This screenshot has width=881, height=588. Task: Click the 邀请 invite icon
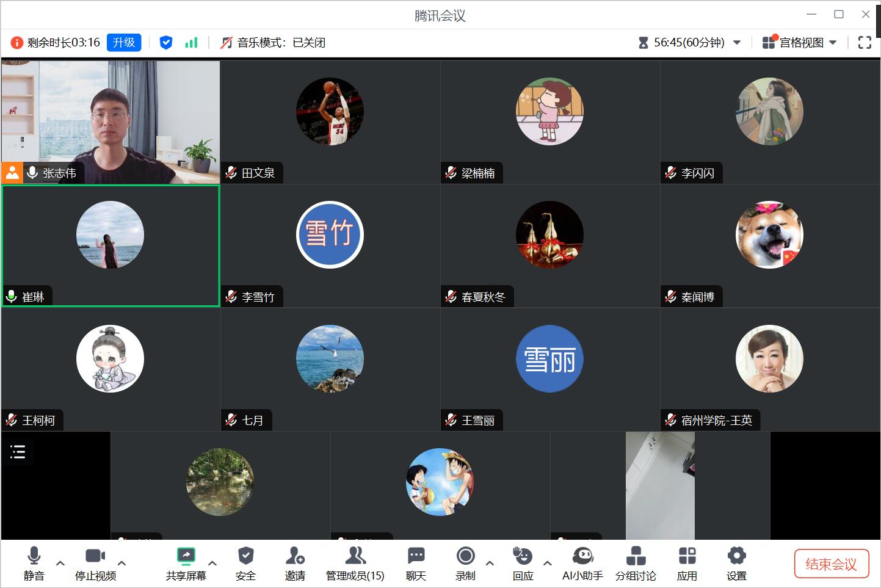295,563
